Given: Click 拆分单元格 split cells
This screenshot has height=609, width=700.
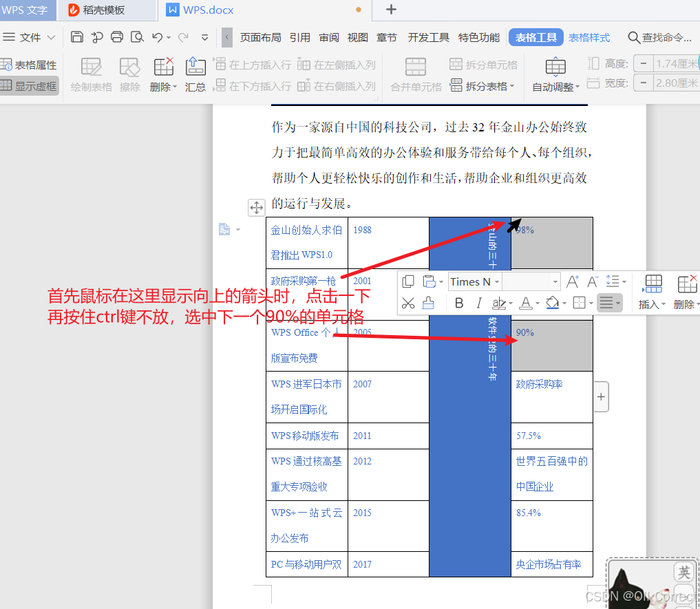Looking at the screenshot, I should click(483, 65).
